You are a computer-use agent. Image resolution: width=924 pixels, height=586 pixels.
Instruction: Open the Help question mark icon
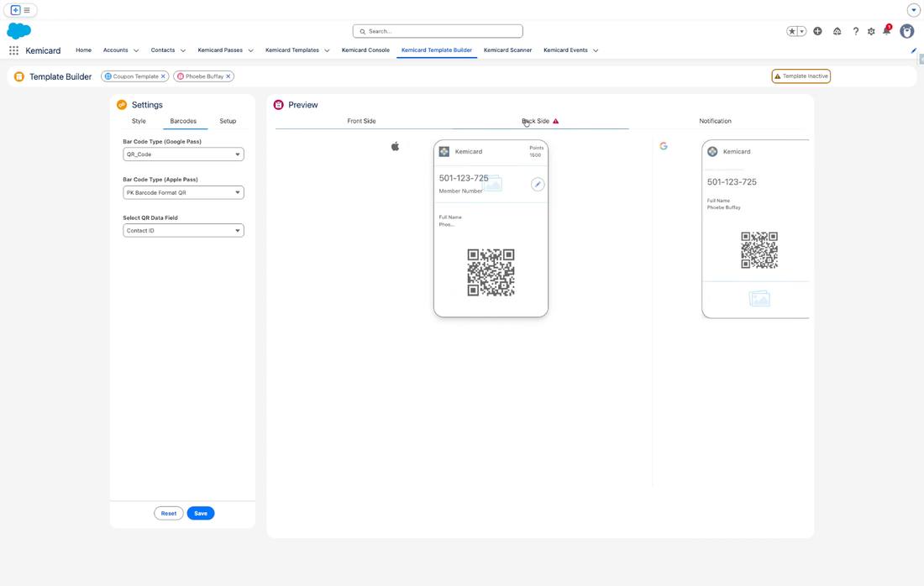coord(856,31)
